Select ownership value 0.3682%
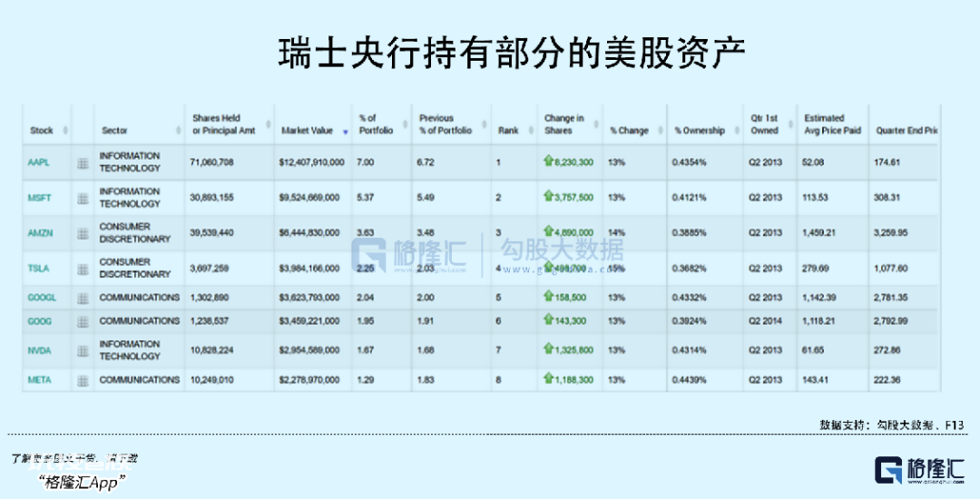The image size is (980, 499). (x=690, y=269)
